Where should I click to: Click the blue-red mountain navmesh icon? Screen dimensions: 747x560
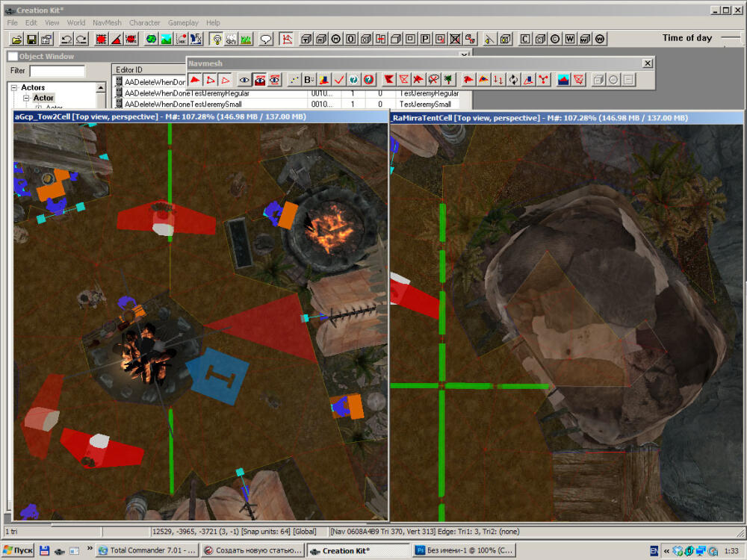(563, 80)
